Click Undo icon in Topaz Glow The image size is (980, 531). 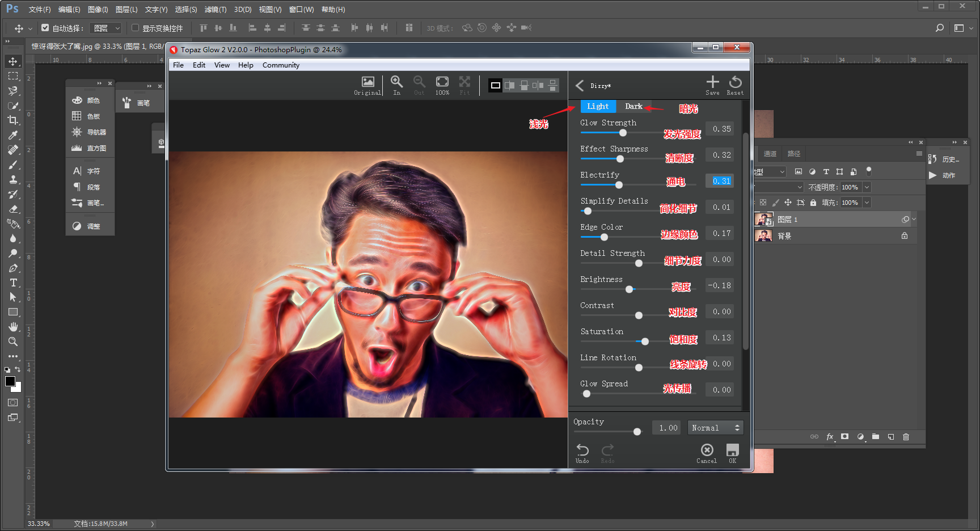coord(582,453)
